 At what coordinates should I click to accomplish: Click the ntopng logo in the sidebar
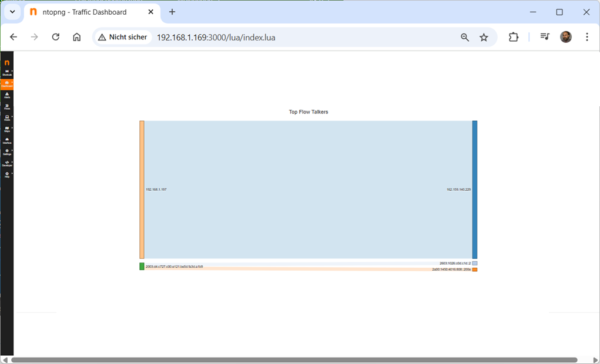coord(7,62)
